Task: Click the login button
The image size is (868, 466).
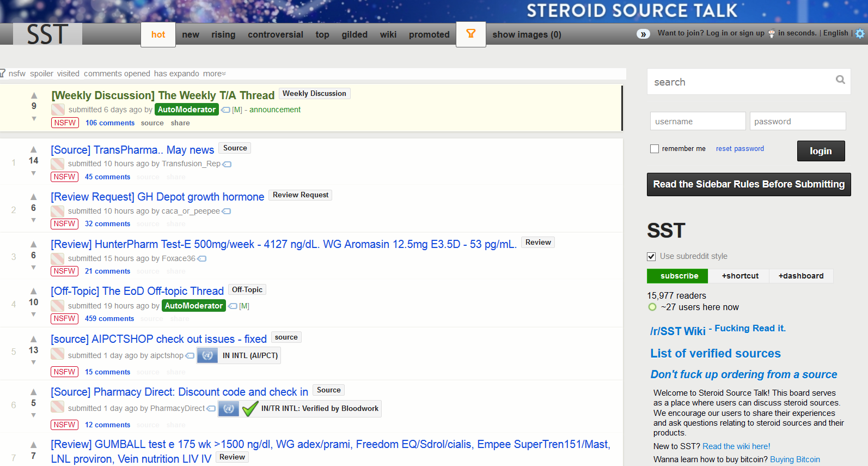Action: 821,151
